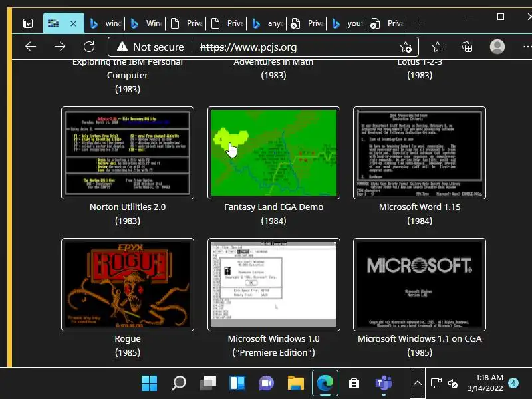Click the 'Microsoft Word 1.15' title link
532x399 pixels.
(420, 207)
